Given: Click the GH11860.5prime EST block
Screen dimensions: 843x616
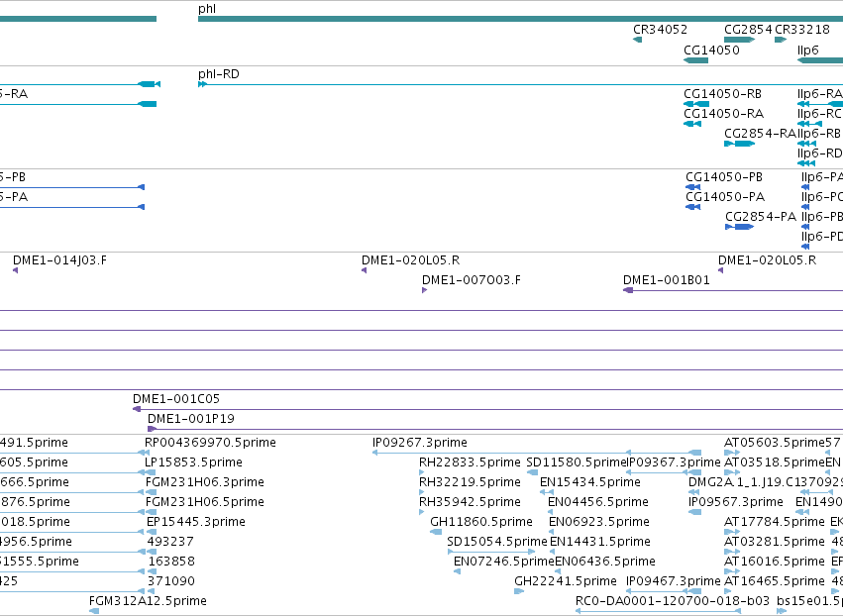Looking at the screenshot, I should point(436,532).
